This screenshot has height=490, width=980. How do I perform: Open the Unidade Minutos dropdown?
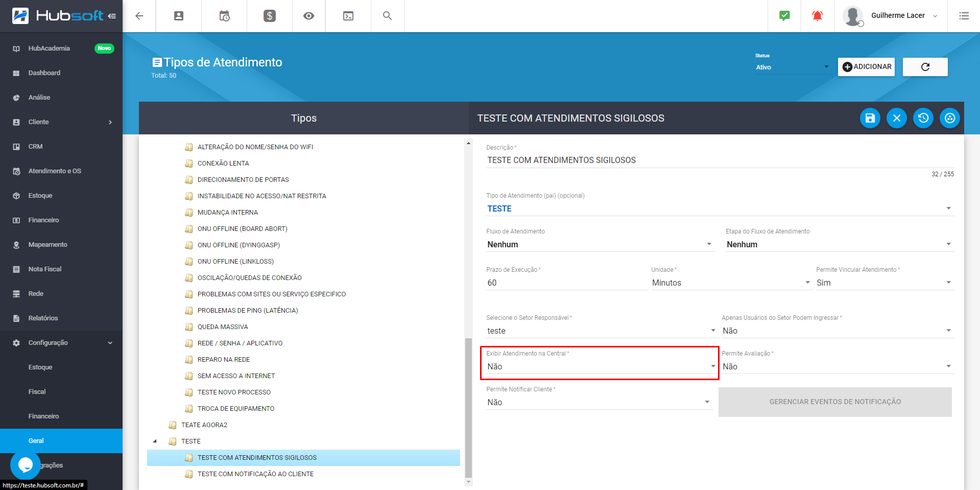731,283
